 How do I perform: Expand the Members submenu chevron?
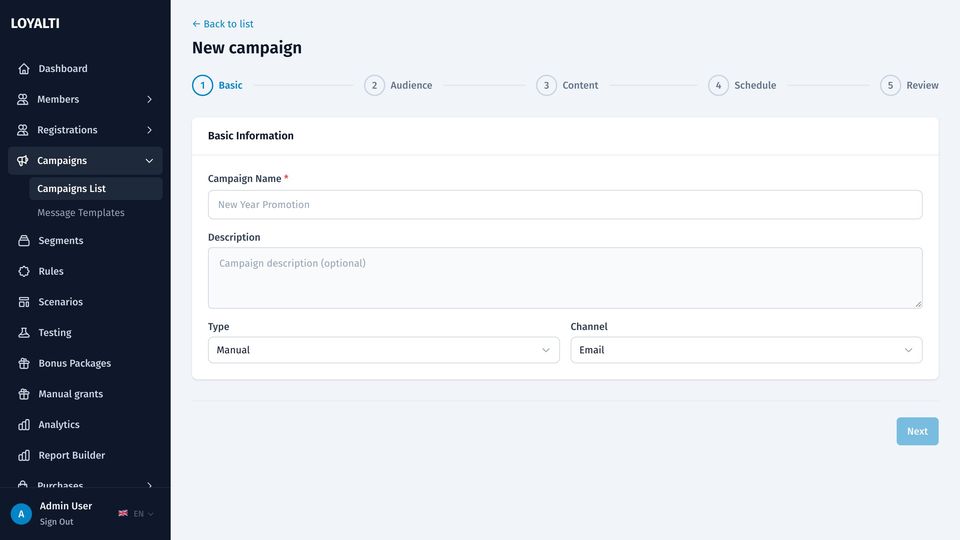tap(149, 99)
